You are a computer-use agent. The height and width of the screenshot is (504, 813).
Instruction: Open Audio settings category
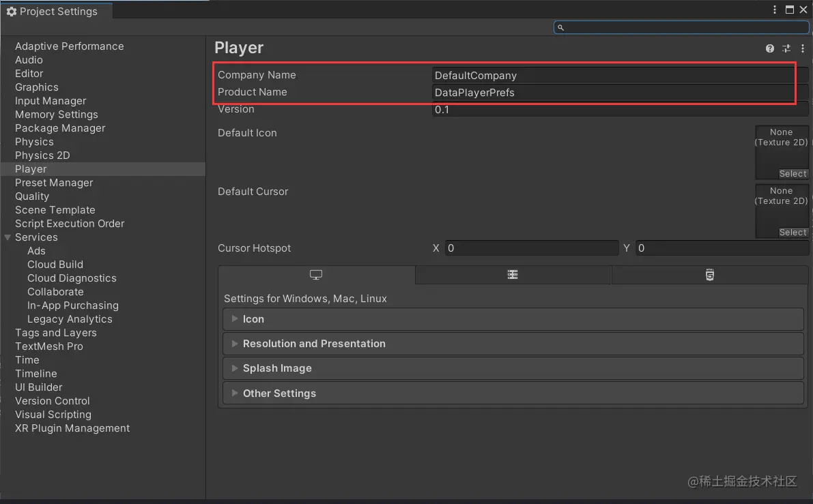click(29, 60)
